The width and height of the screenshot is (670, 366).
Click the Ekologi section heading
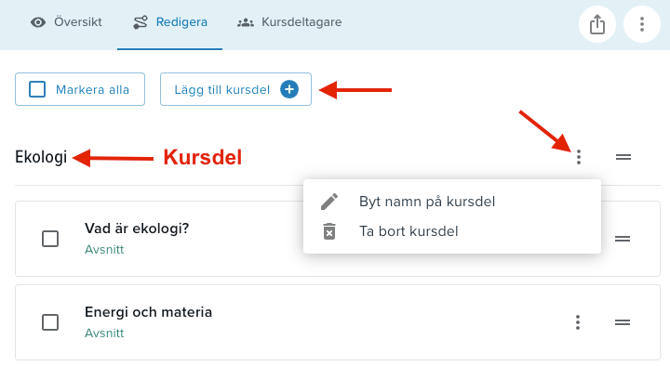click(x=41, y=157)
